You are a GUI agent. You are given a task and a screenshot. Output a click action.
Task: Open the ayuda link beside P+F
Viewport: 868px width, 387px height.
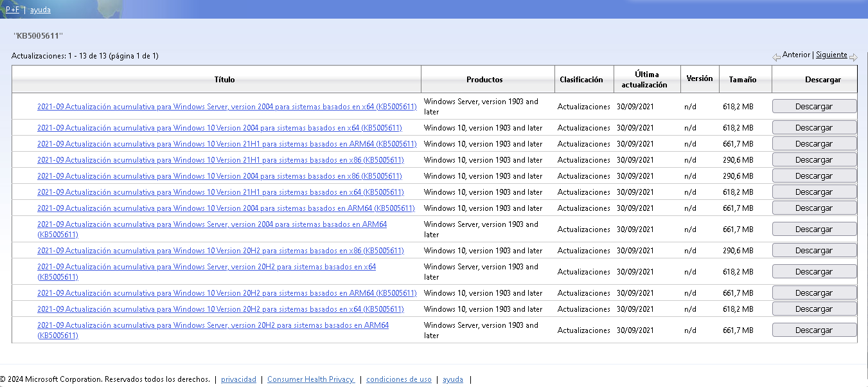(40, 10)
